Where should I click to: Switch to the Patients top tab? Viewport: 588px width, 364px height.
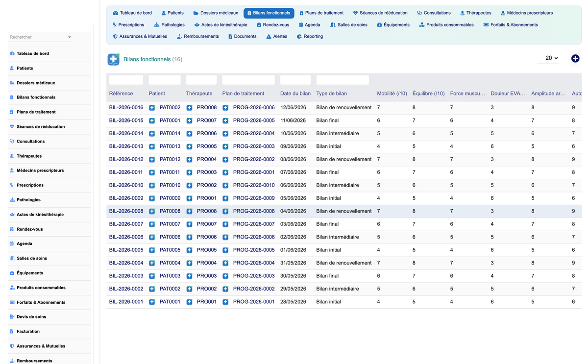click(x=172, y=13)
